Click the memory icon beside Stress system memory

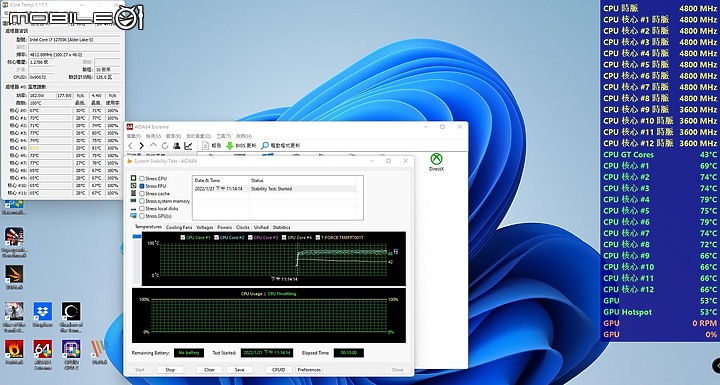pos(134,201)
